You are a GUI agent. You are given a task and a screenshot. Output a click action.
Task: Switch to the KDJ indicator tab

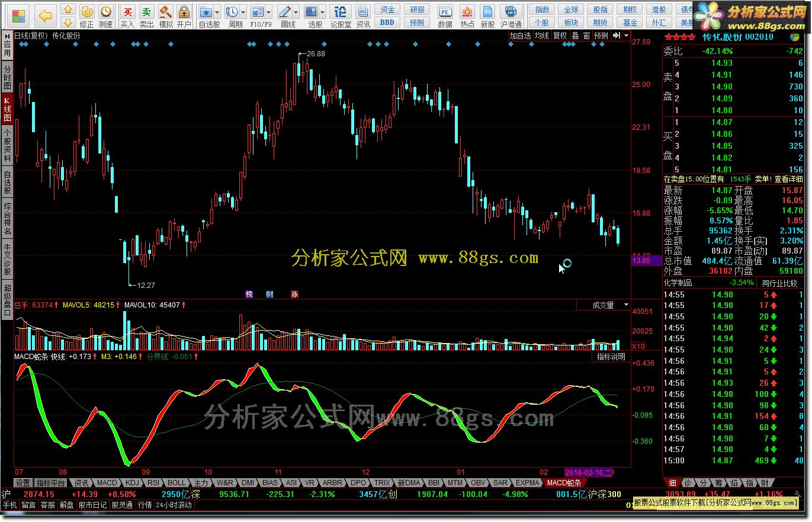pyautogui.click(x=132, y=483)
